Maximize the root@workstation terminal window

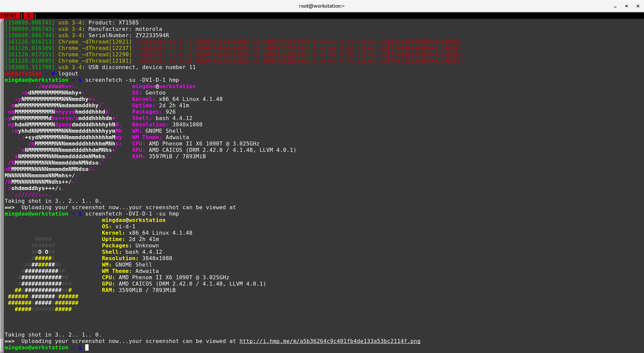pos(627,6)
